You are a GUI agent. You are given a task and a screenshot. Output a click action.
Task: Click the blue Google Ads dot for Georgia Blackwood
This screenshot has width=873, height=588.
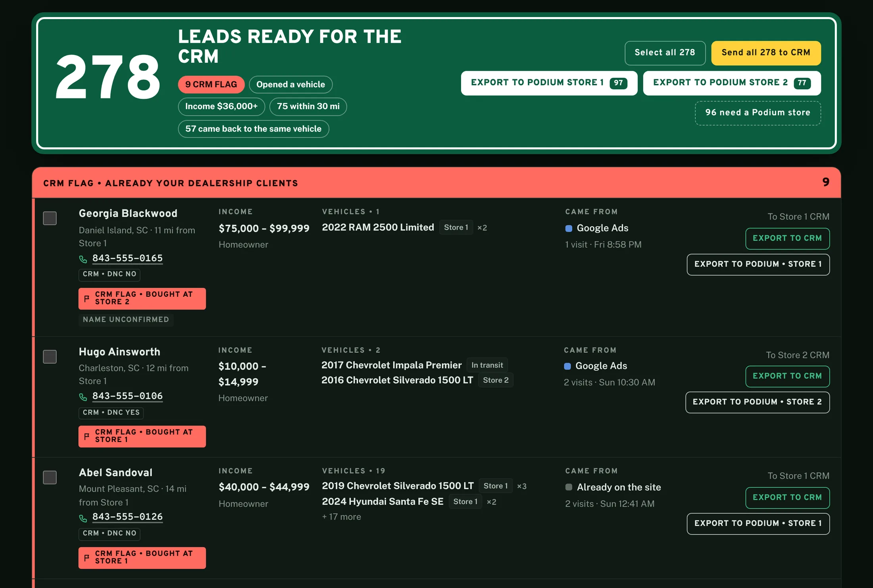coord(569,229)
